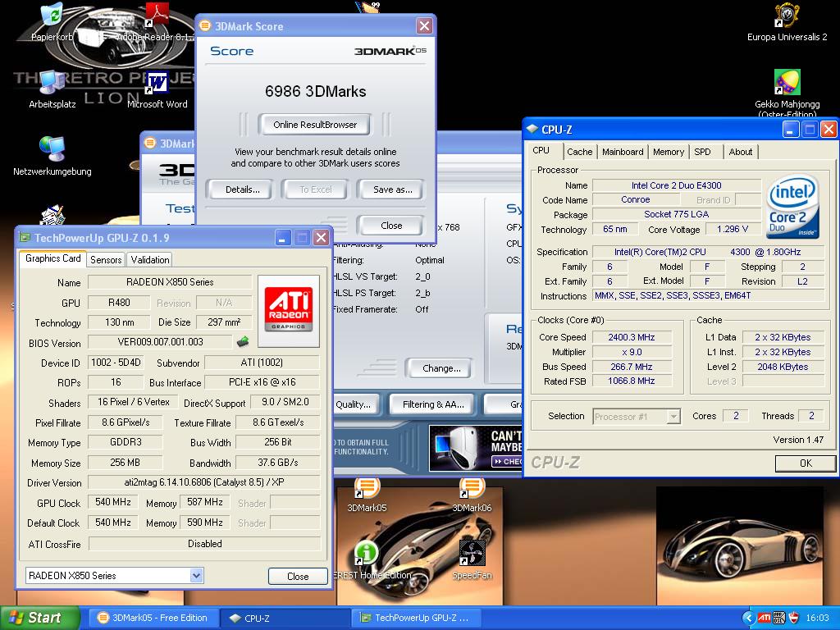Click the Intel Core 2 Duo logo

(x=792, y=207)
